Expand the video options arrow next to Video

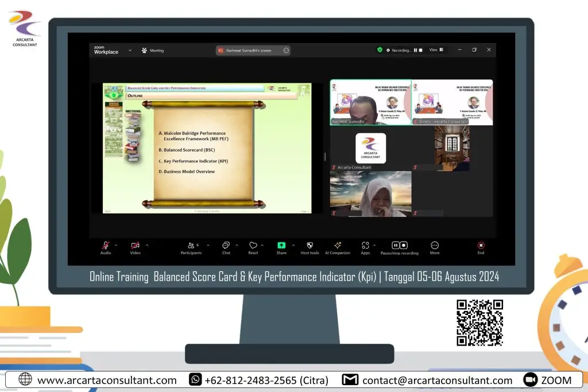pyautogui.click(x=146, y=245)
